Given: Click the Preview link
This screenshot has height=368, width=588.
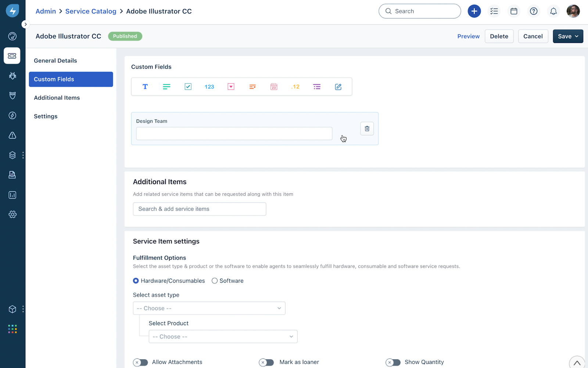Looking at the screenshot, I should tap(468, 36).
